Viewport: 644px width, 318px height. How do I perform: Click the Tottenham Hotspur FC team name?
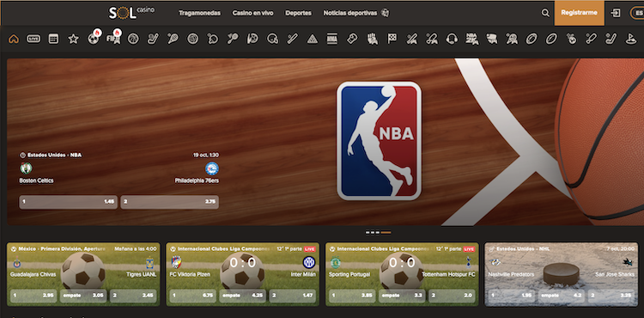[x=448, y=274]
